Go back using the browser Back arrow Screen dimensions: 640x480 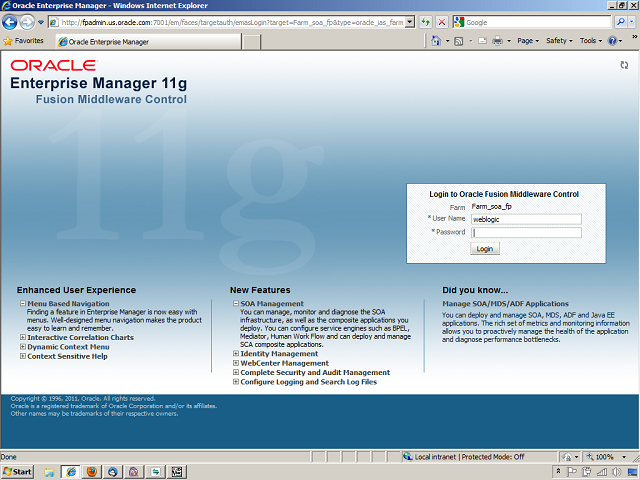(x=10, y=22)
